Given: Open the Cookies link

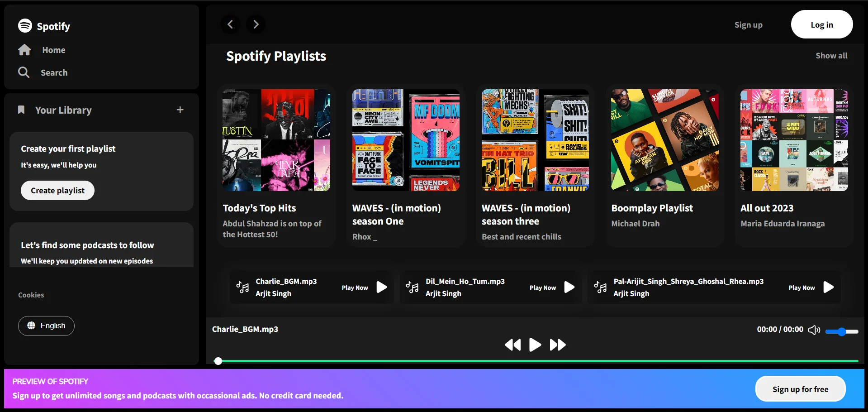Looking at the screenshot, I should [31, 295].
